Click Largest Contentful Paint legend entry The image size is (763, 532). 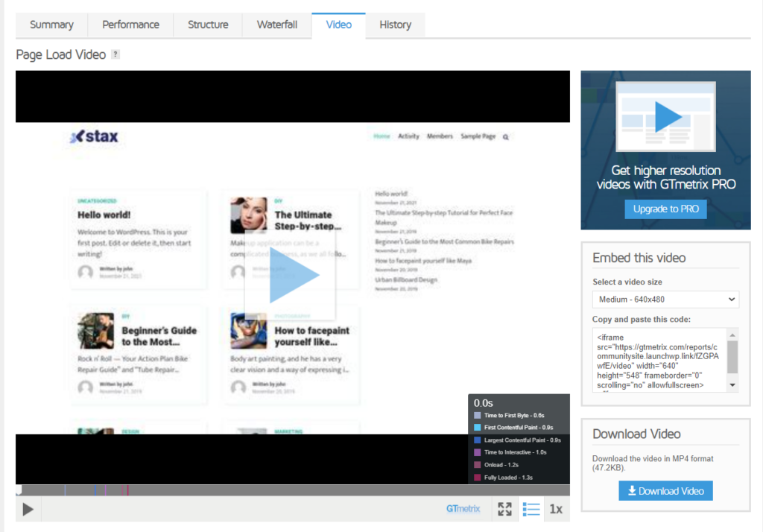[517, 440]
